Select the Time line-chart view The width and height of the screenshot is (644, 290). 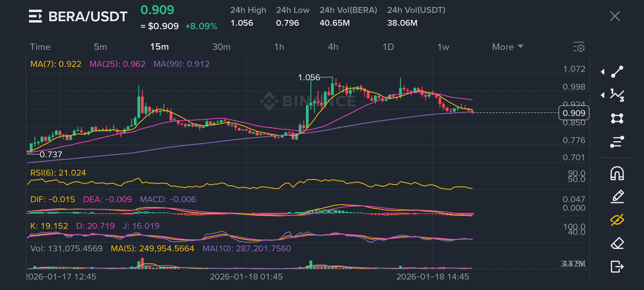click(40, 47)
